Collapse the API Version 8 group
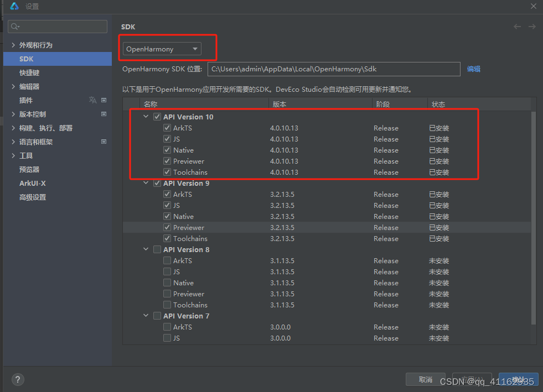 click(146, 249)
